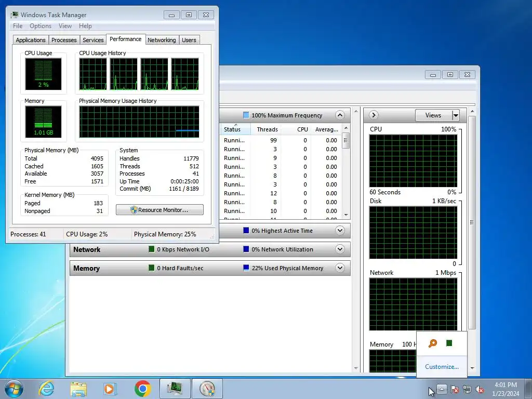Sort by the Status column header

(235, 129)
